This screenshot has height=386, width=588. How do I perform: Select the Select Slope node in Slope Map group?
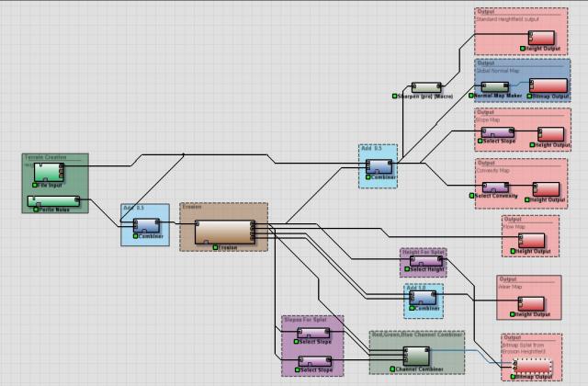click(x=498, y=132)
